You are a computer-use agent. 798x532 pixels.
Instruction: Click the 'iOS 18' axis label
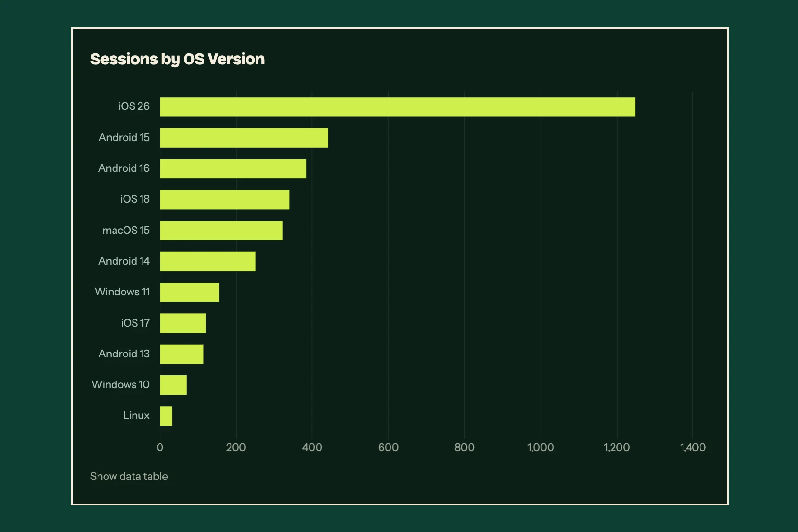click(x=135, y=199)
